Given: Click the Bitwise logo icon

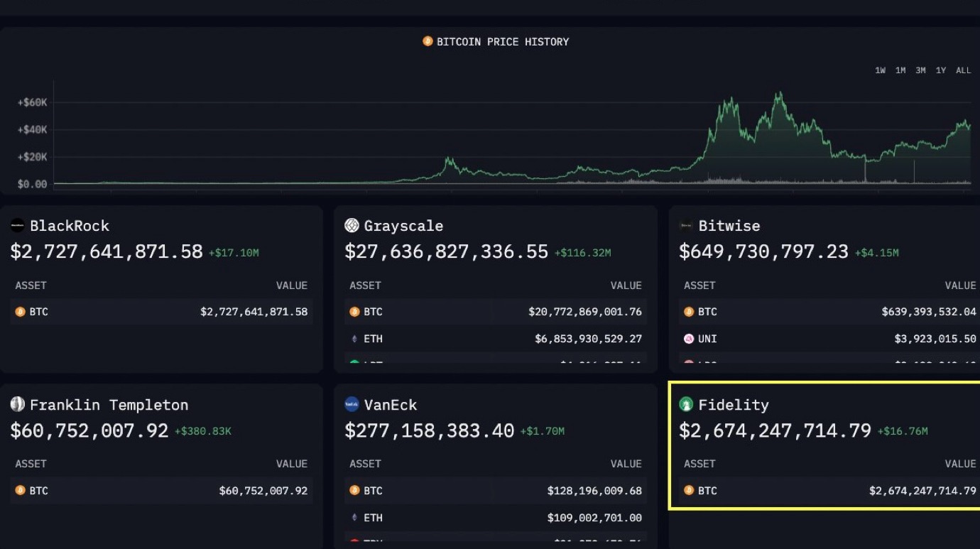Looking at the screenshot, I should 686,226.
